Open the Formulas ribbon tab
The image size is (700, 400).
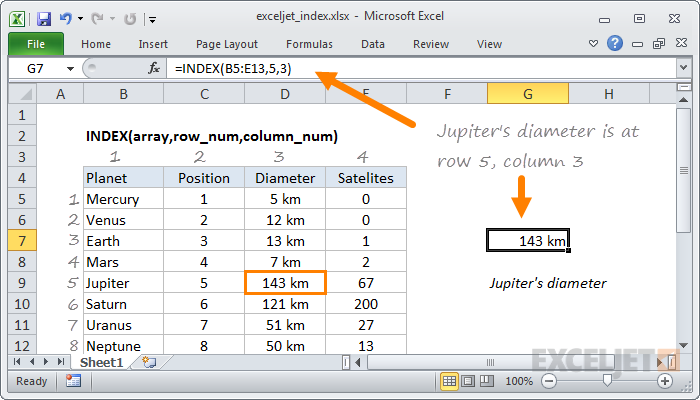point(309,44)
